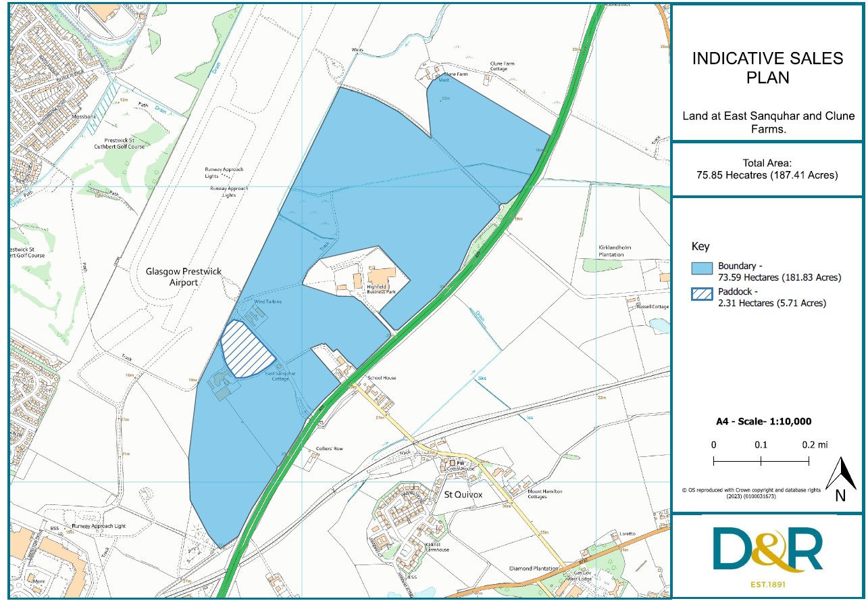Click the "Runway Approach Light" label near ESS
This screenshot has width=868, height=601.
pos(99,525)
